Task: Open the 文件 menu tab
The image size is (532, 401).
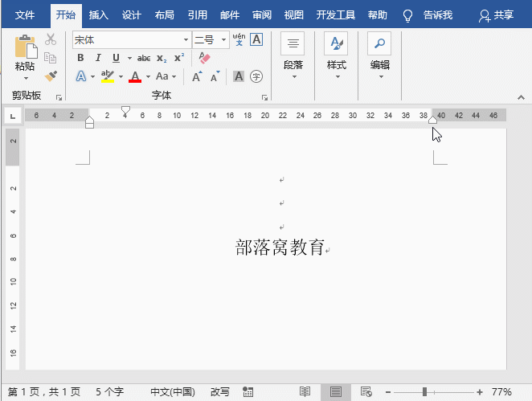Action: point(26,15)
